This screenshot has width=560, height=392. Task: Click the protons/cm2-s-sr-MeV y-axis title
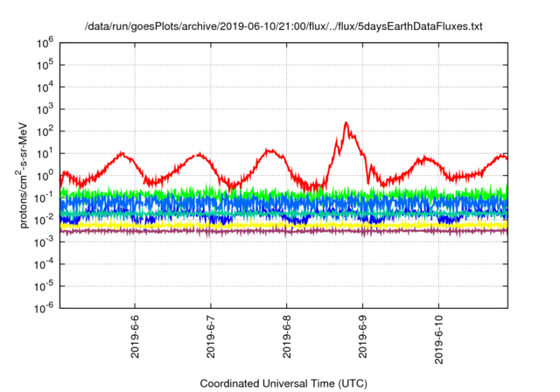(22, 175)
